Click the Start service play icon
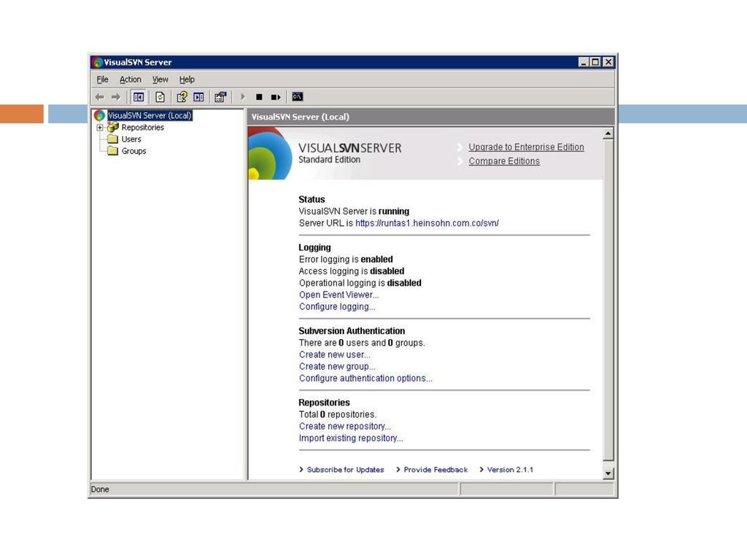 pyautogui.click(x=243, y=97)
